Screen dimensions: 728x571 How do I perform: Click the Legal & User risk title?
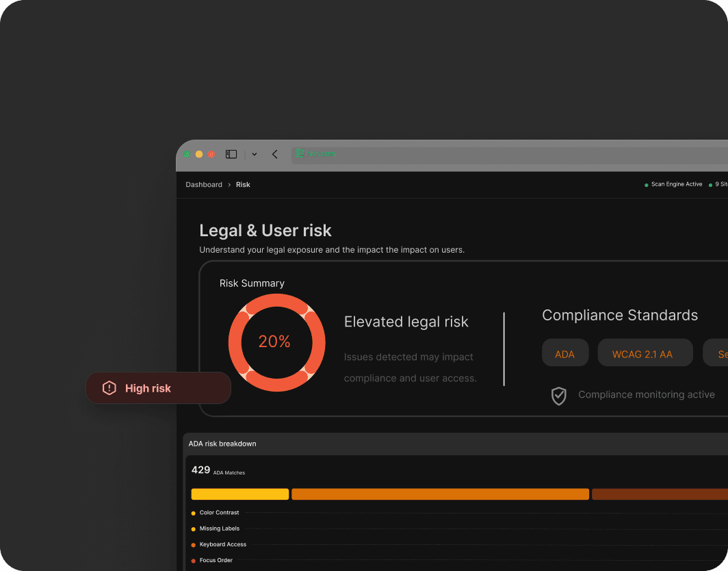click(265, 231)
